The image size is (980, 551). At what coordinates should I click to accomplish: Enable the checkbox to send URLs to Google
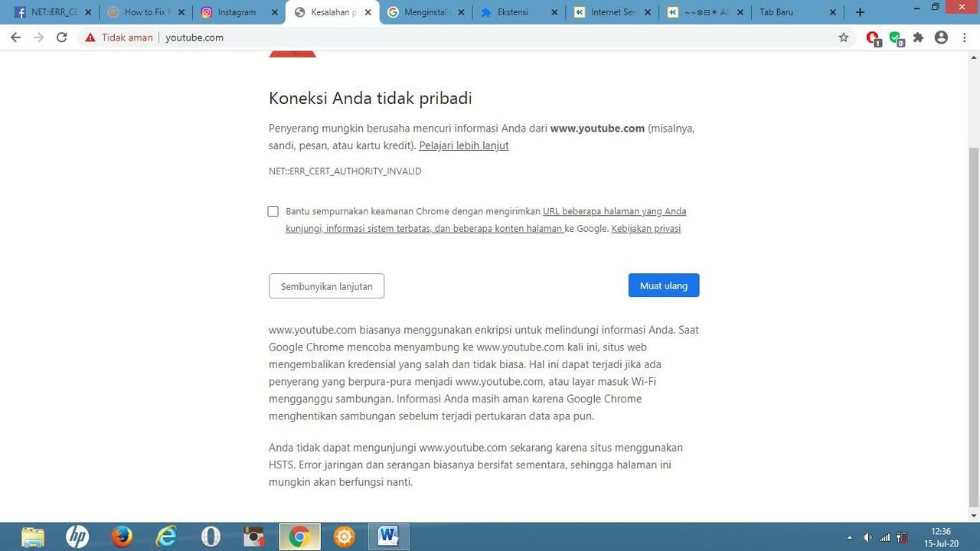(x=273, y=211)
